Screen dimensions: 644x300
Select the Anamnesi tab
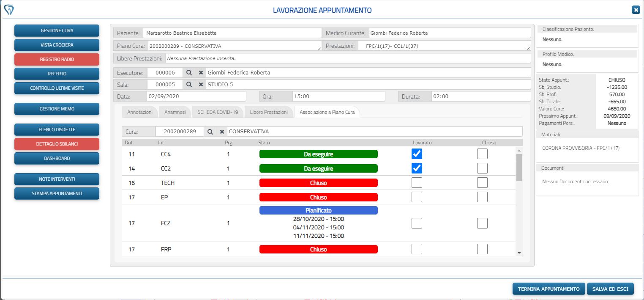click(x=175, y=112)
